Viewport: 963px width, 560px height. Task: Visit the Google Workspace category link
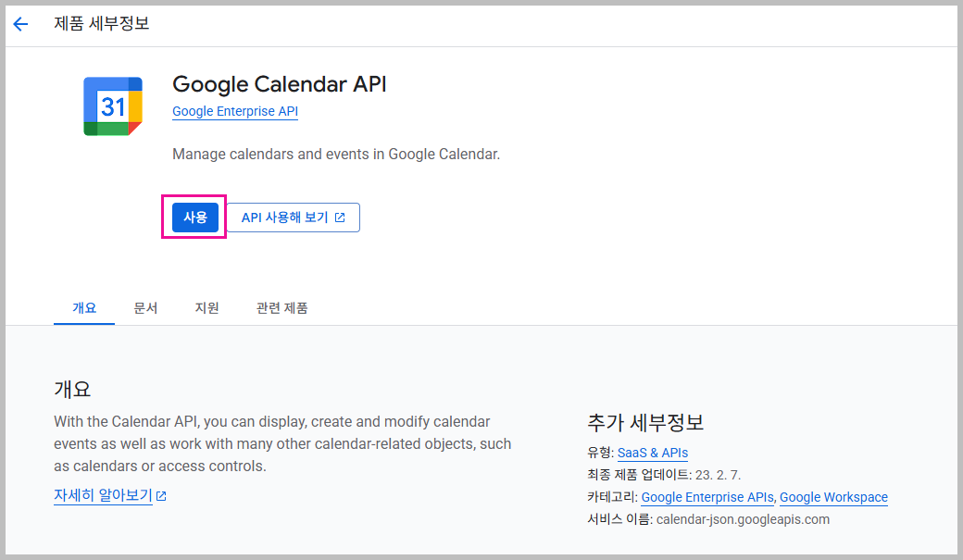click(833, 497)
